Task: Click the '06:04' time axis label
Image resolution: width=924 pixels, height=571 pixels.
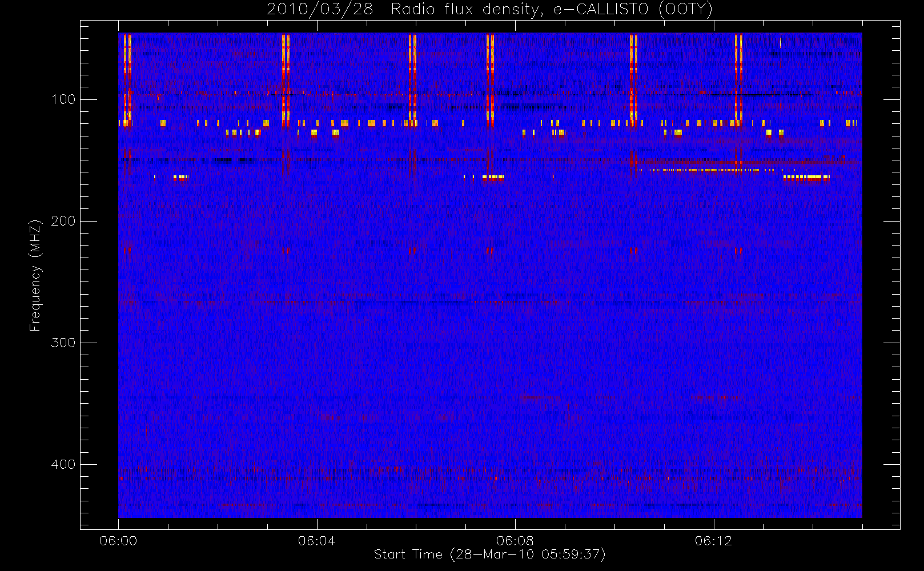Action: pos(316,541)
